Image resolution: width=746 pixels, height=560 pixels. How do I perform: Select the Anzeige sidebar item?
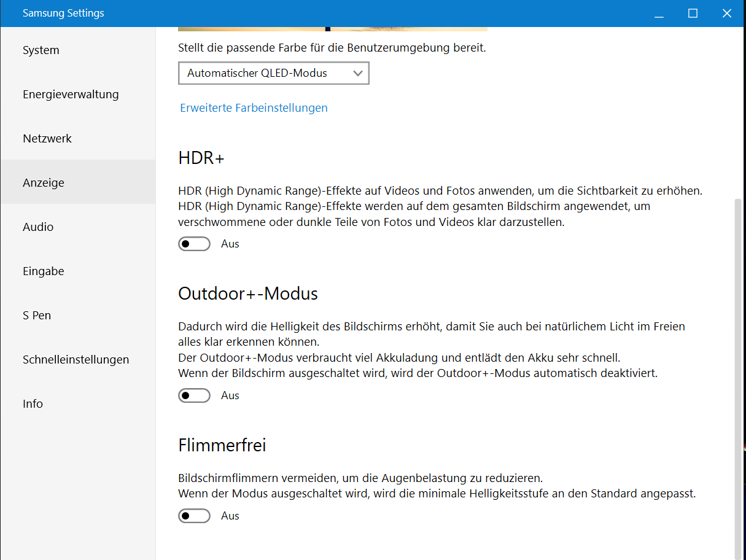[44, 183]
